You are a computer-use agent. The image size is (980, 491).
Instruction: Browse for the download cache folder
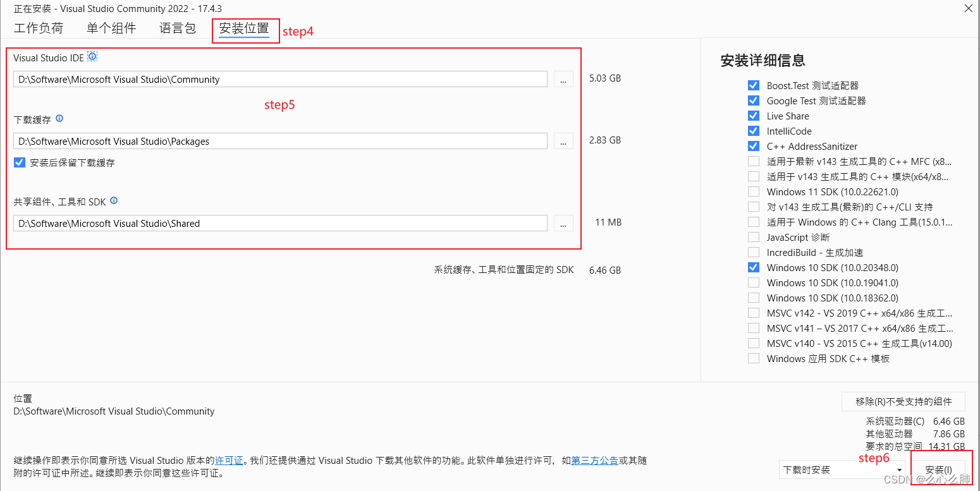(563, 141)
